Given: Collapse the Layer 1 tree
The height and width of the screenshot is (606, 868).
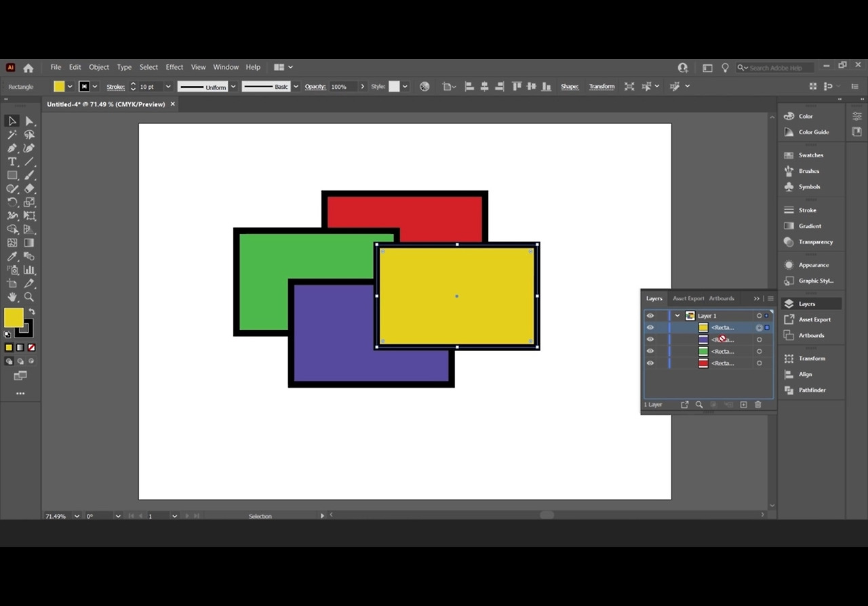Looking at the screenshot, I should click(677, 316).
